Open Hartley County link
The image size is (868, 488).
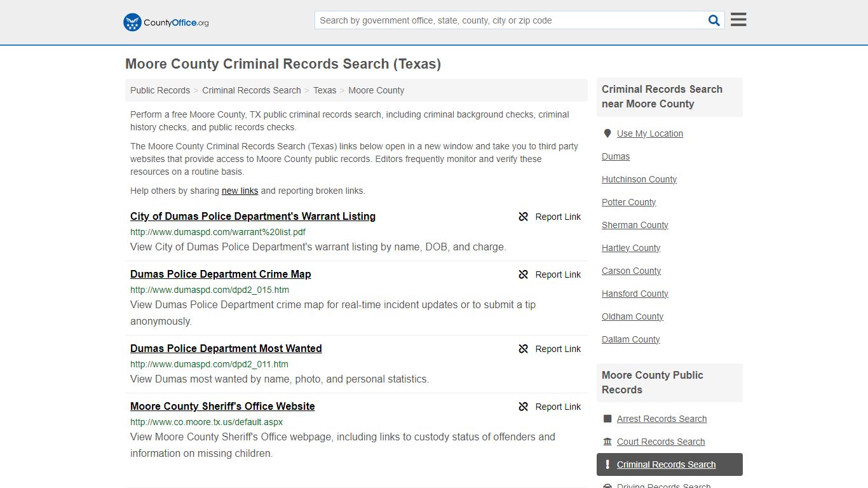[631, 248]
